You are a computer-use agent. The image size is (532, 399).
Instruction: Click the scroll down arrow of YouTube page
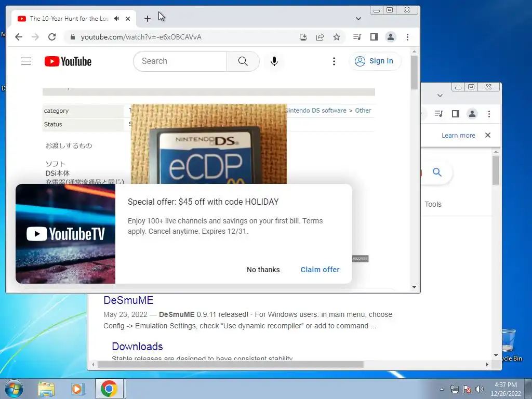click(x=414, y=287)
